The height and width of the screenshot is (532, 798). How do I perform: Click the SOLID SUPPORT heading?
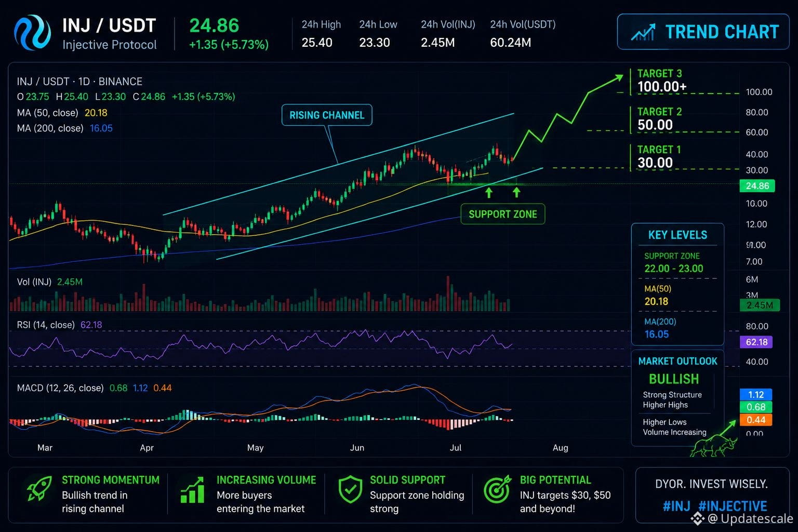click(407, 480)
